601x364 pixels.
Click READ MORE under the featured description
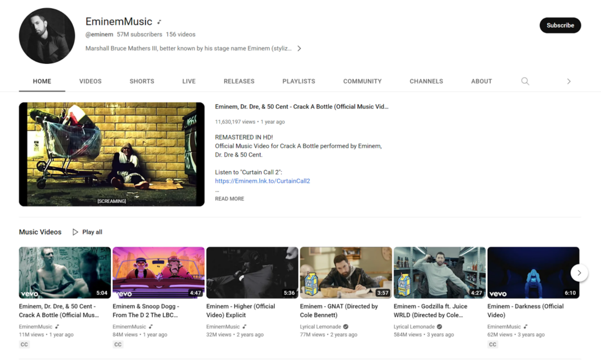click(229, 199)
